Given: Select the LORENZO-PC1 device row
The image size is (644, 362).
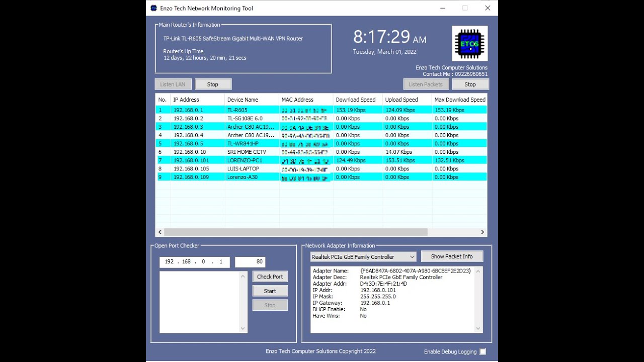Looking at the screenshot, I should click(x=321, y=160).
